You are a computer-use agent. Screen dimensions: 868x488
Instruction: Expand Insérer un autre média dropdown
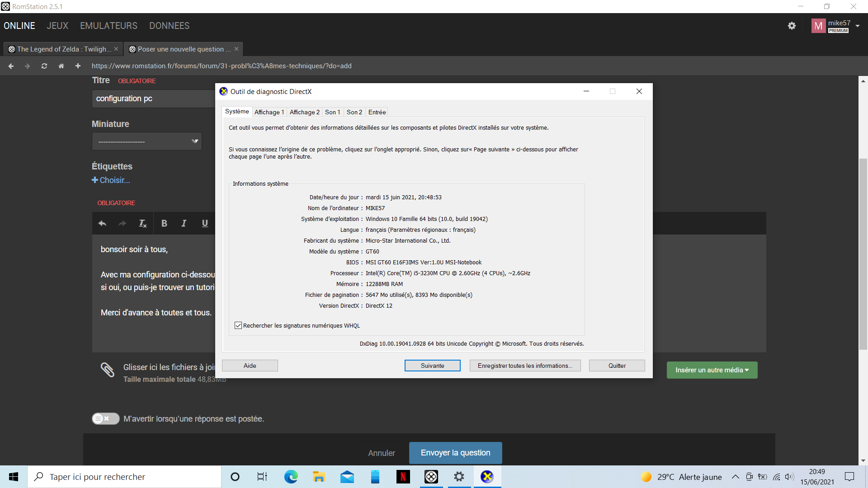pos(712,370)
